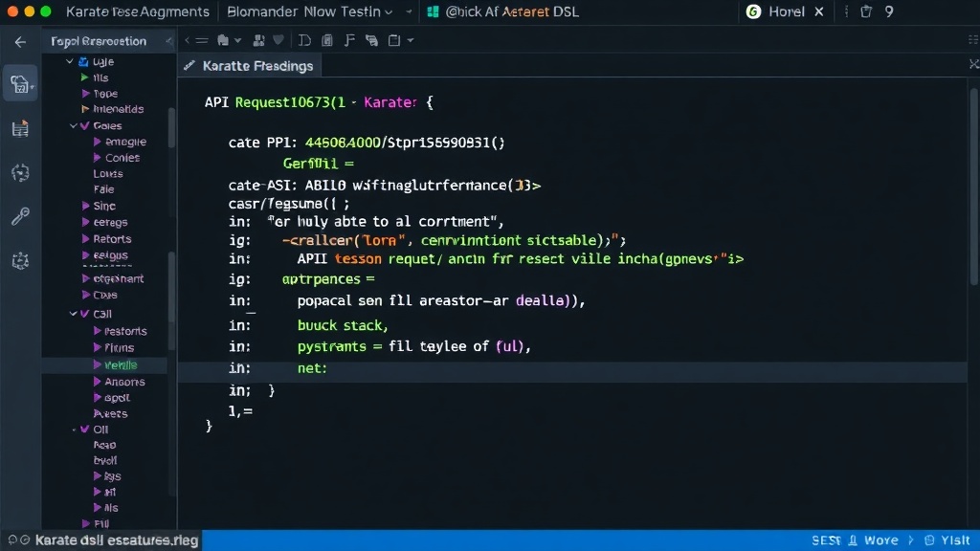The height and width of the screenshot is (551, 980).
Task: Open the wrench tools icon in sidebar
Action: pos(20,216)
